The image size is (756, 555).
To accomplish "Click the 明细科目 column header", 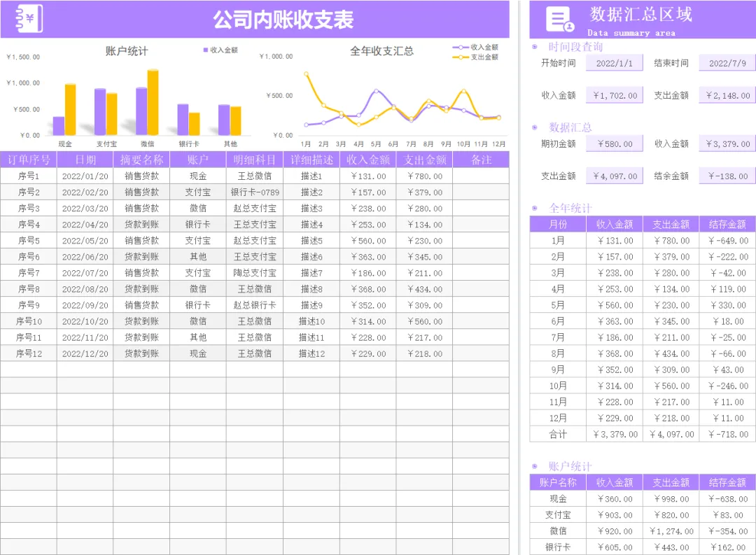I will (x=255, y=160).
